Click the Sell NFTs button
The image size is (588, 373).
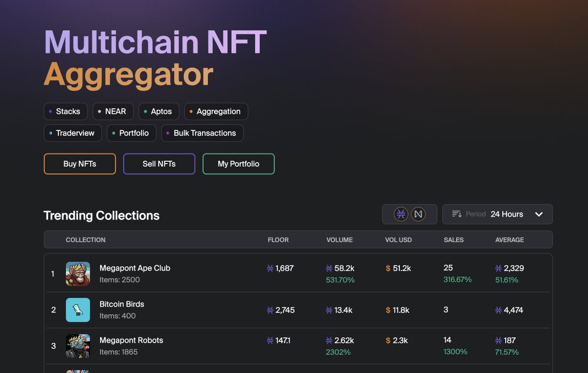click(x=159, y=164)
